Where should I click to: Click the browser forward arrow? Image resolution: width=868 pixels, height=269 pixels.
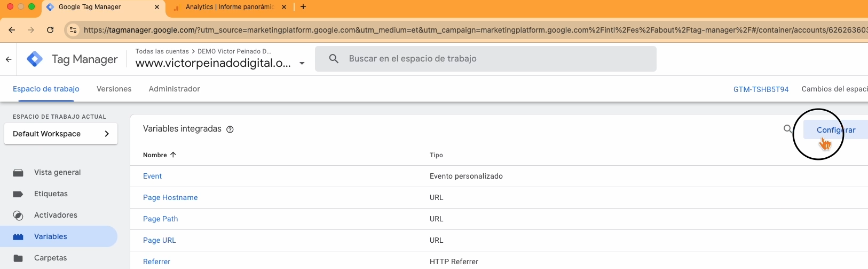point(31,30)
